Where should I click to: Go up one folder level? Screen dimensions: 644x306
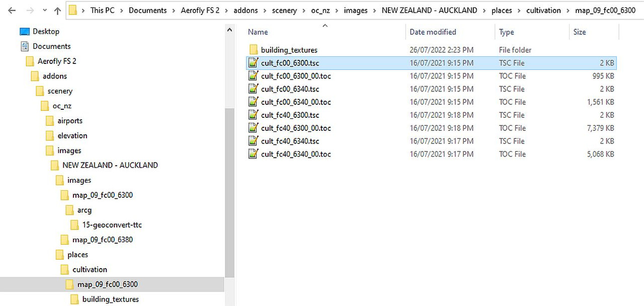(x=57, y=10)
